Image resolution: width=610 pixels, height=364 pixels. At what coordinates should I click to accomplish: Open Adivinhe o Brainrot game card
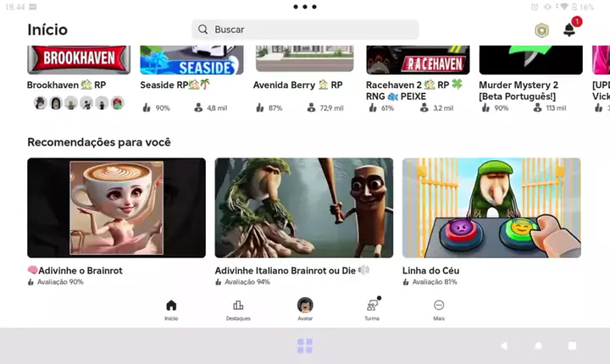116,207
